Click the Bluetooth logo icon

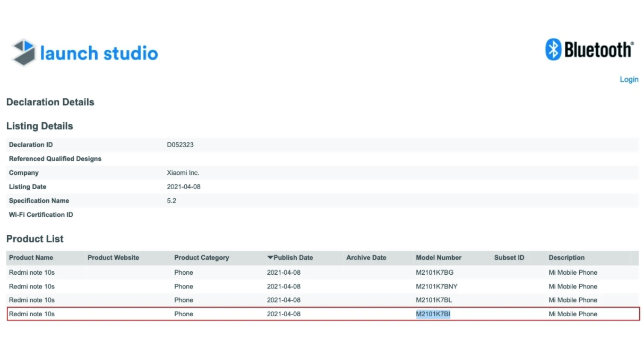pyautogui.click(x=554, y=49)
